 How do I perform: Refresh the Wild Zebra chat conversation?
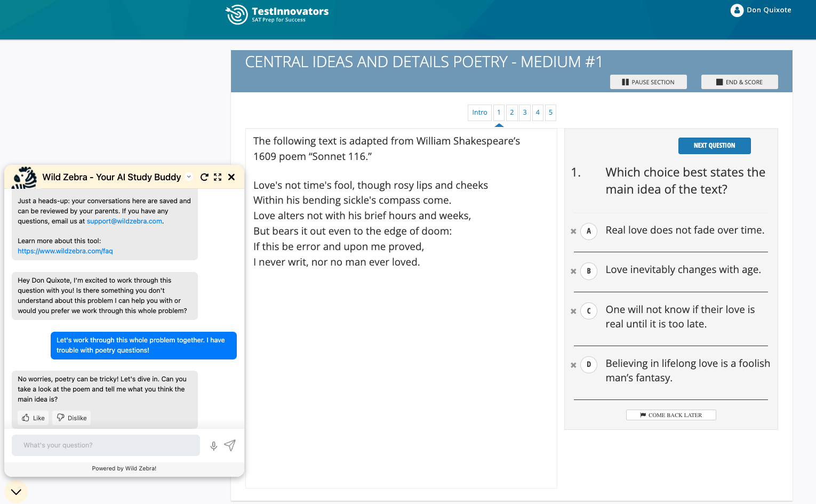204,177
